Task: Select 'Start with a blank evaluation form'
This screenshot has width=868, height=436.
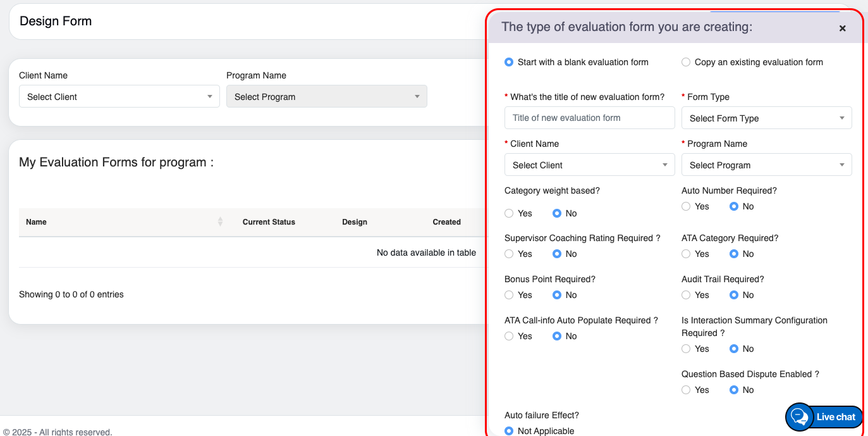Action: point(509,62)
